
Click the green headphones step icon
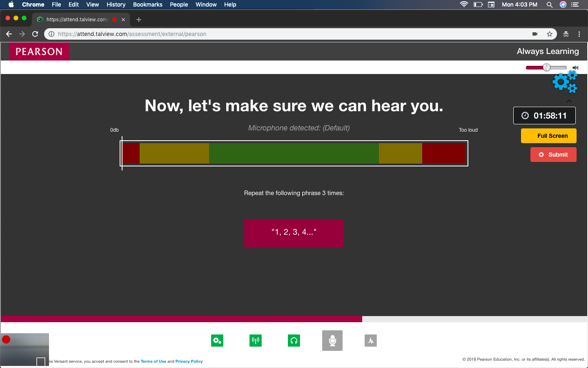tap(294, 341)
